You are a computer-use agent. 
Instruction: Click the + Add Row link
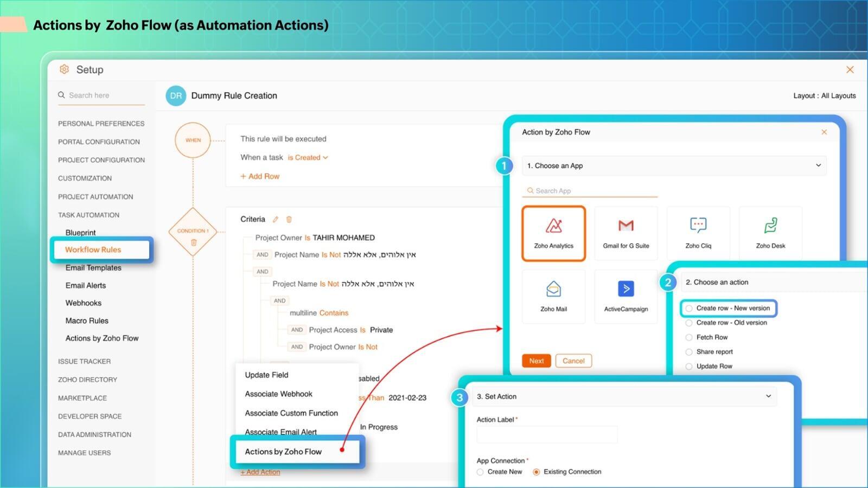coord(260,176)
